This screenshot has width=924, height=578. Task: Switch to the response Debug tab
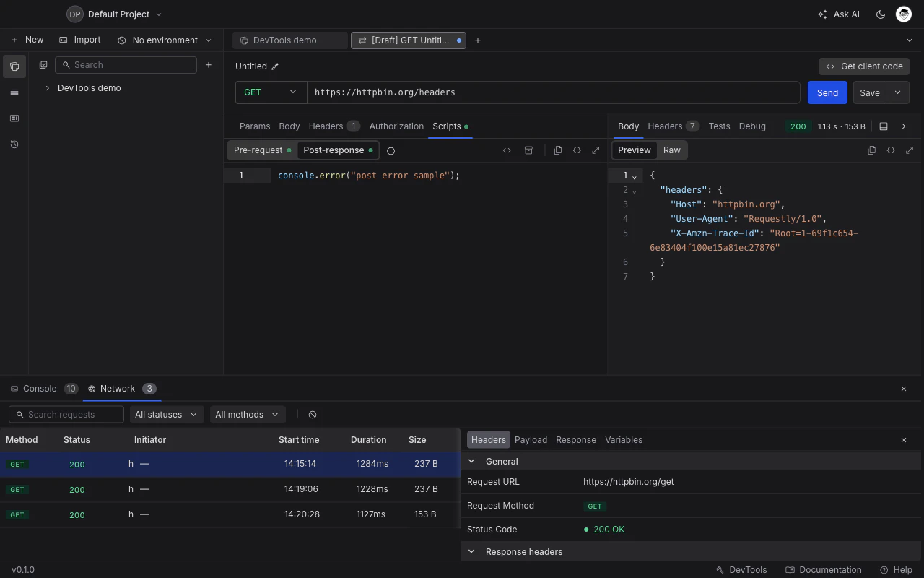click(752, 126)
